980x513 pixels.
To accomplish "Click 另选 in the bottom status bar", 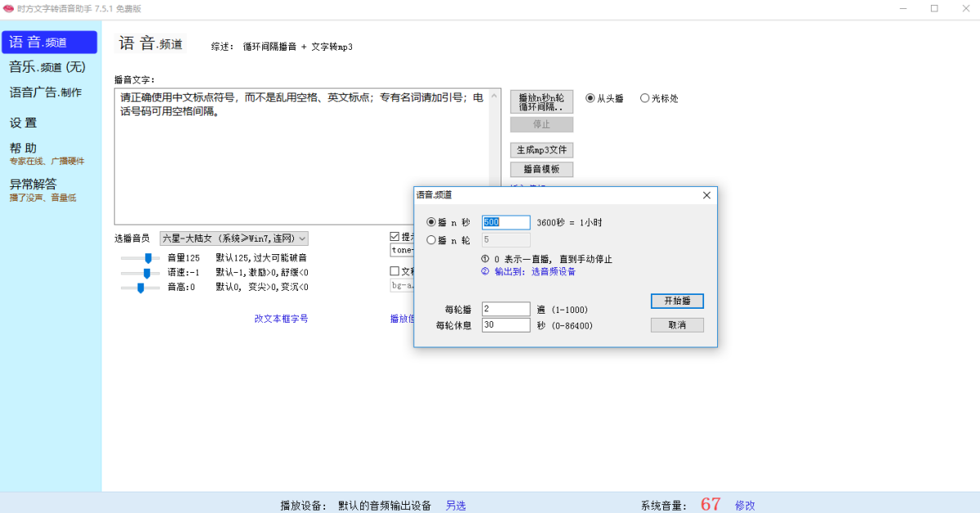I will tap(455, 505).
